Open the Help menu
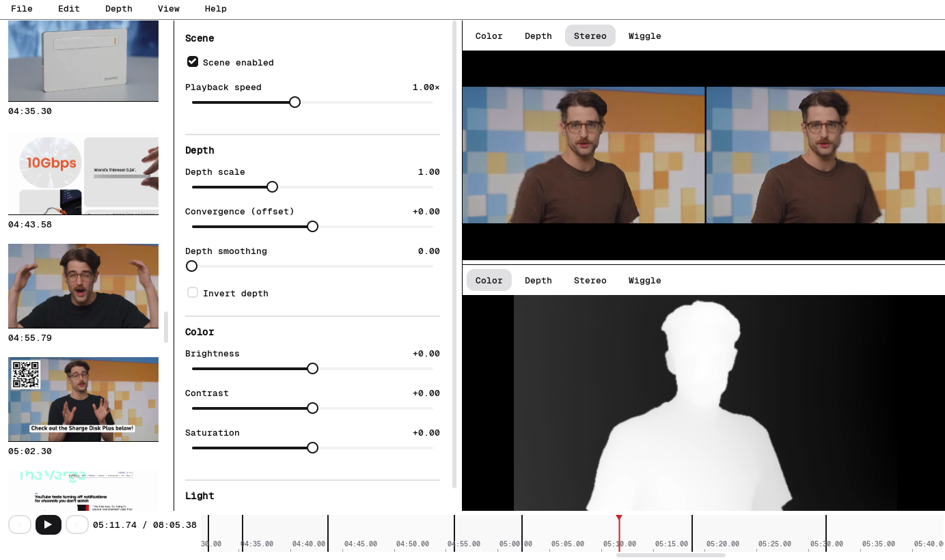This screenshot has width=945, height=560. 216,9
